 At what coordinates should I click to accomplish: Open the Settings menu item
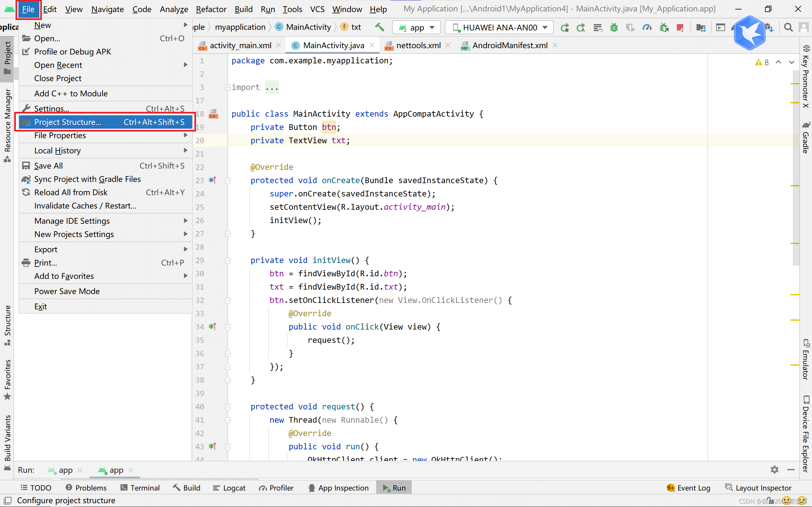51,109
